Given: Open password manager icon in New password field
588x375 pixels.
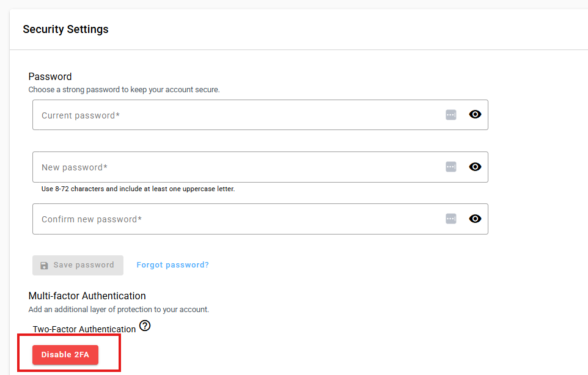Looking at the screenshot, I should point(450,167).
